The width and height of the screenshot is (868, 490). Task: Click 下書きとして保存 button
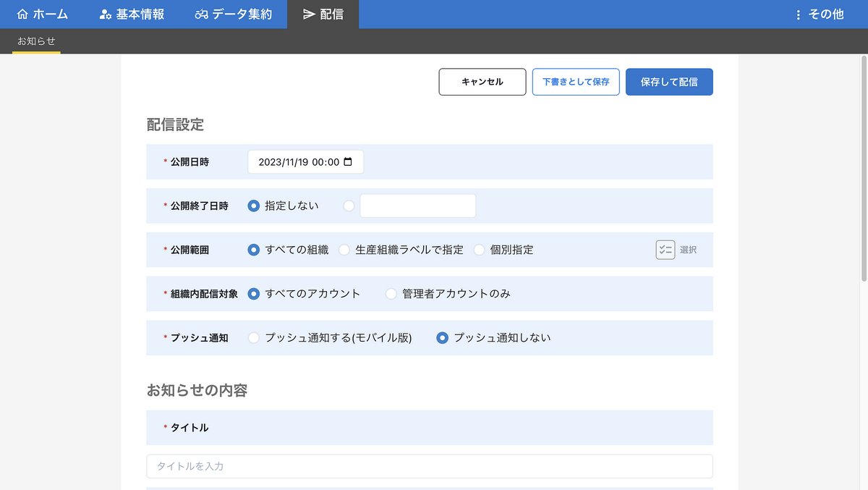point(576,82)
